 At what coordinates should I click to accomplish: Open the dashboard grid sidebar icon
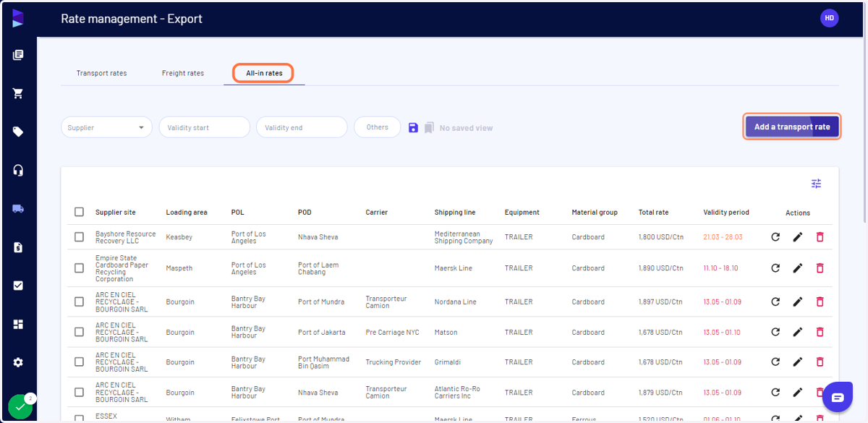(18, 324)
